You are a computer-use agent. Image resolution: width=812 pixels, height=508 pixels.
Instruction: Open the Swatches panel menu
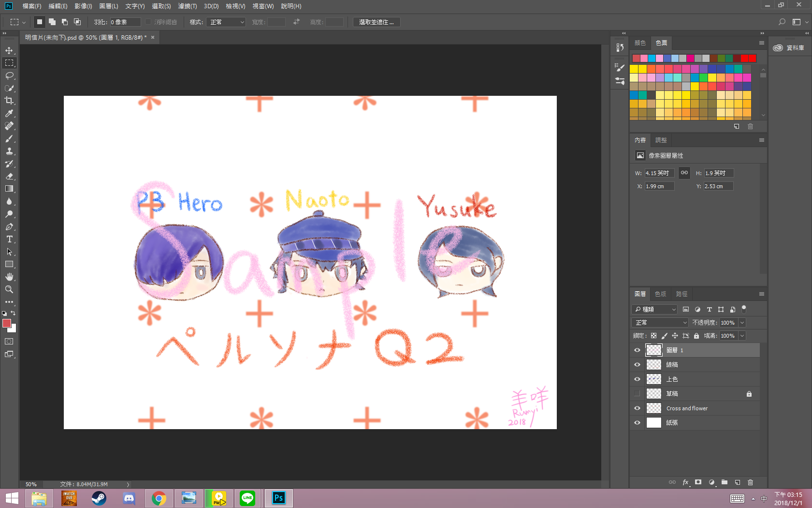(x=762, y=43)
